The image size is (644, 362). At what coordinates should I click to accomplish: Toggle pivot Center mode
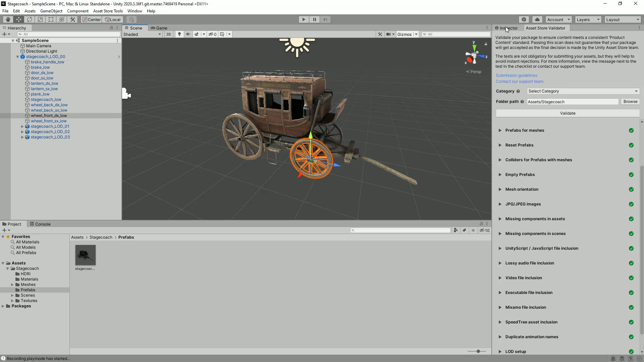tap(91, 19)
